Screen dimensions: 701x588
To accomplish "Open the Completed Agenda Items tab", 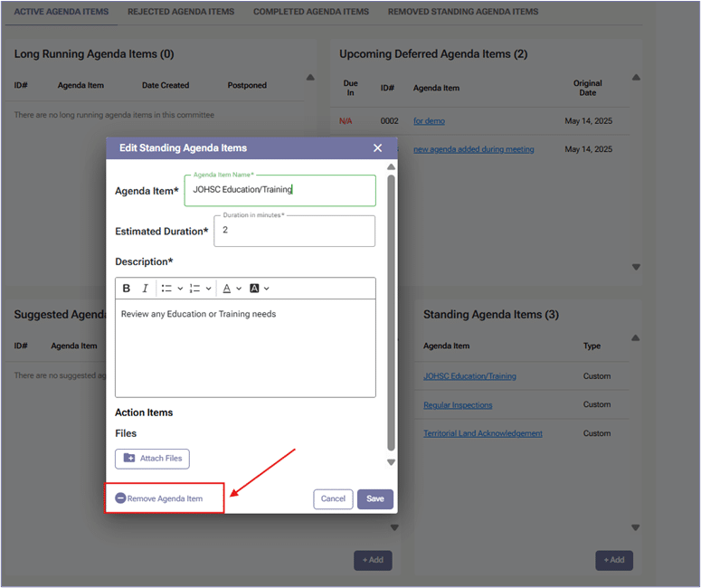I will [310, 12].
